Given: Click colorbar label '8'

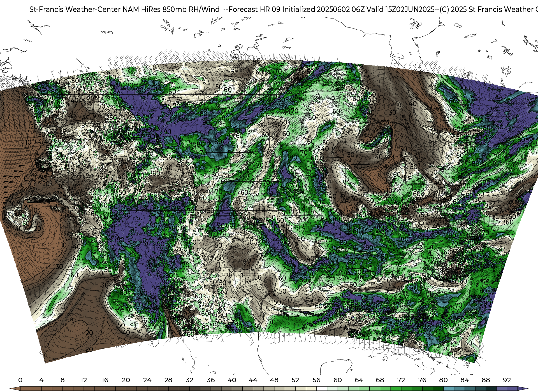Looking at the screenshot, I should [62, 380].
